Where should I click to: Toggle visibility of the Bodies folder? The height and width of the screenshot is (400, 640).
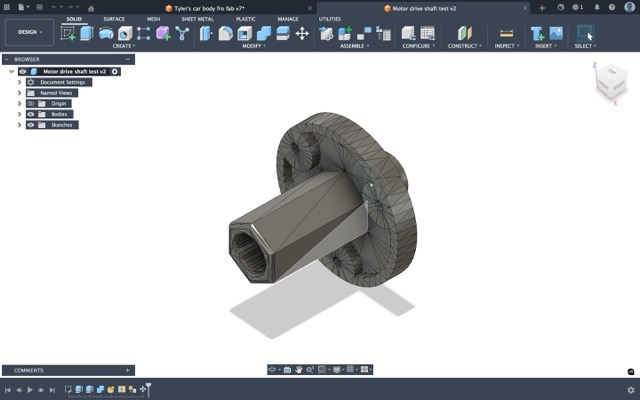coord(31,114)
